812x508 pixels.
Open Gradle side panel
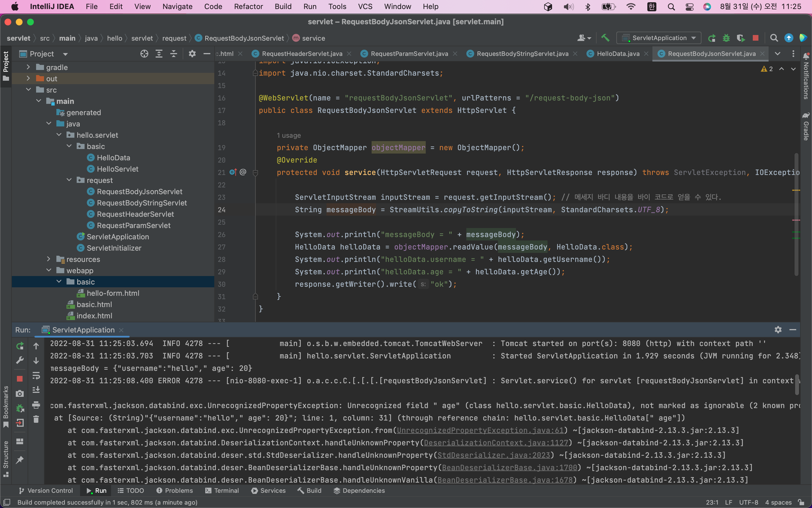(x=806, y=127)
